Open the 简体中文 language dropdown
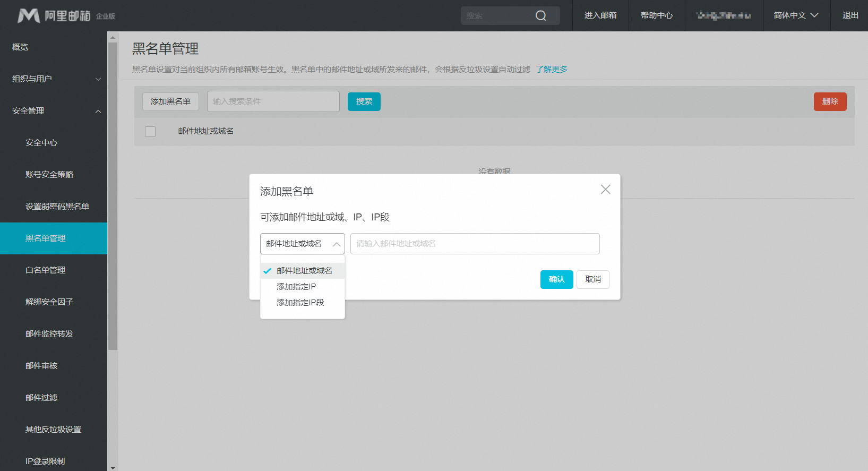868x471 pixels. (x=795, y=15)
